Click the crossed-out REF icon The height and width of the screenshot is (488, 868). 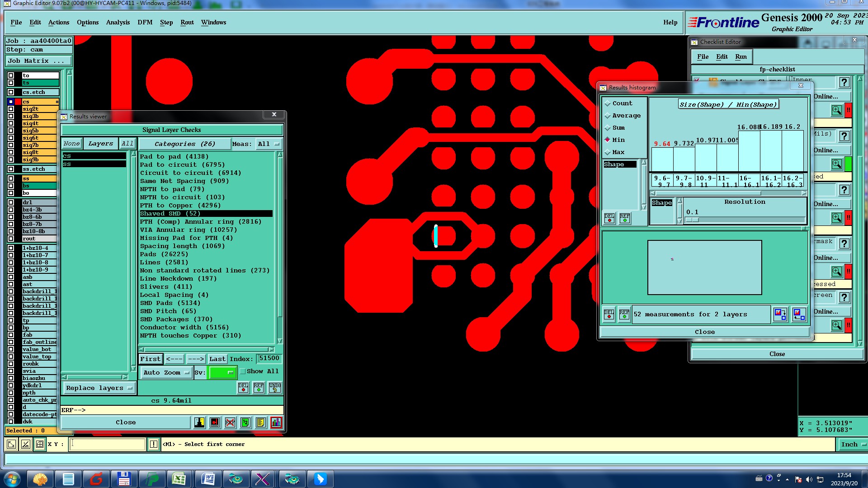pos(230,422)
